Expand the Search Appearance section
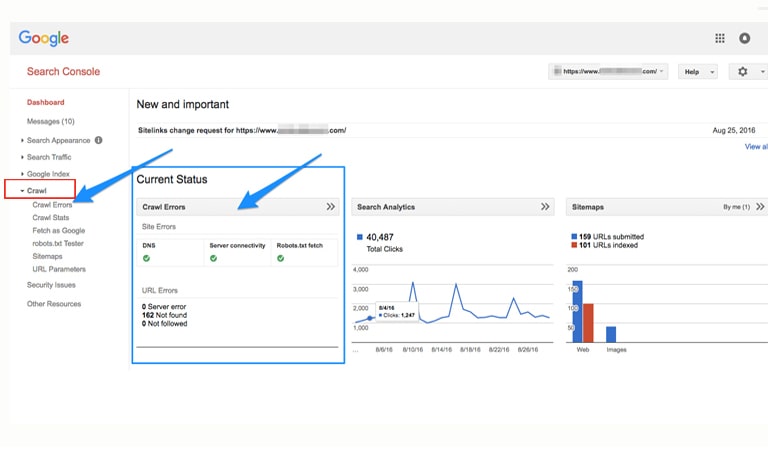Image resolution: width=768 pixels, height=450 pixels. 22,141
